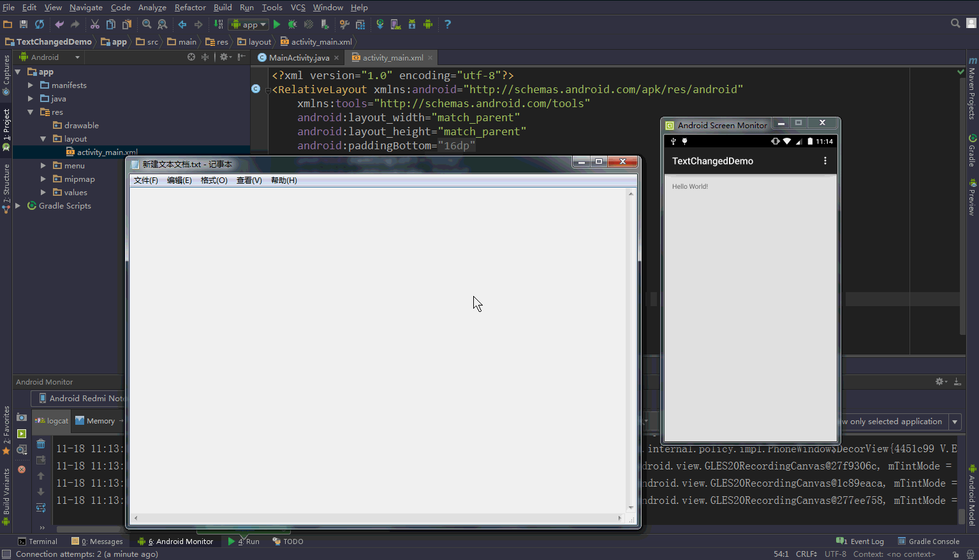Screen dimensions: 979x560
Task: Open the VCS menu
Action: (298, 7)
